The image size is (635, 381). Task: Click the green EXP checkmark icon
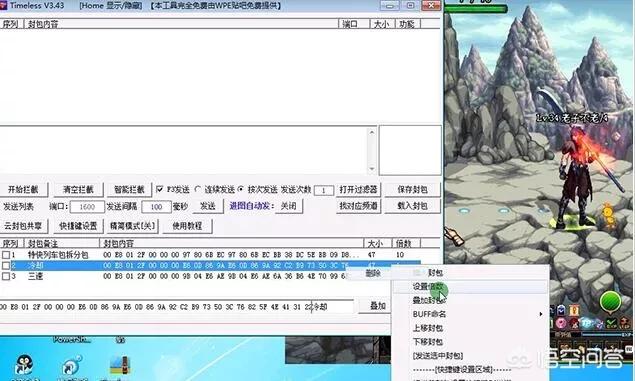tap(612, 323)
